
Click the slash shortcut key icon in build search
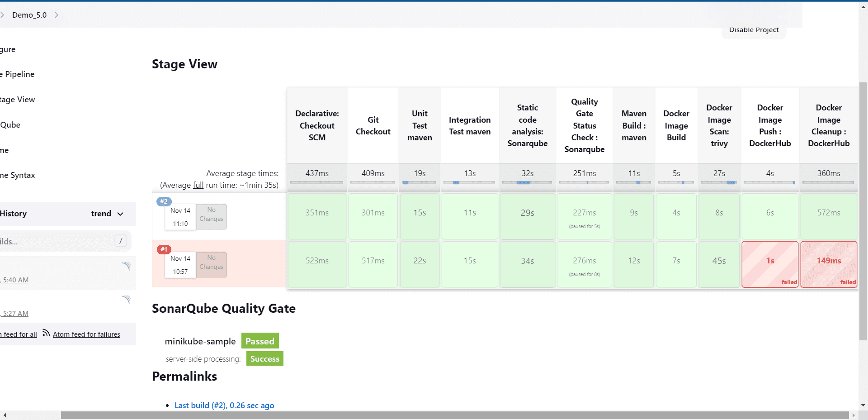click(x=121, y=241)
